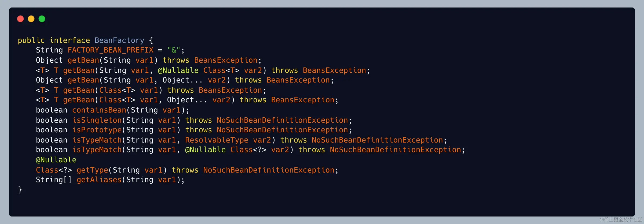Click the getType method name
644x224 pixels.
click(92, 170)
